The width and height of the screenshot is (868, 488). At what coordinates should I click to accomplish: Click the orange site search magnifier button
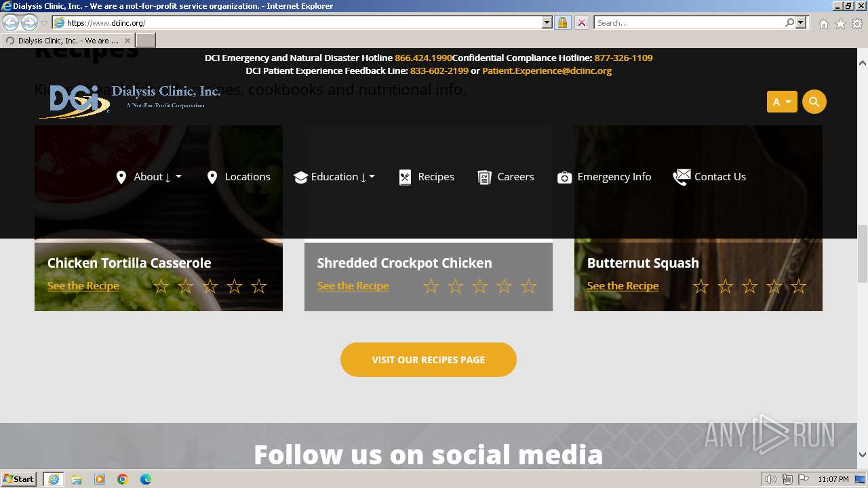click(x=814, y=102)
